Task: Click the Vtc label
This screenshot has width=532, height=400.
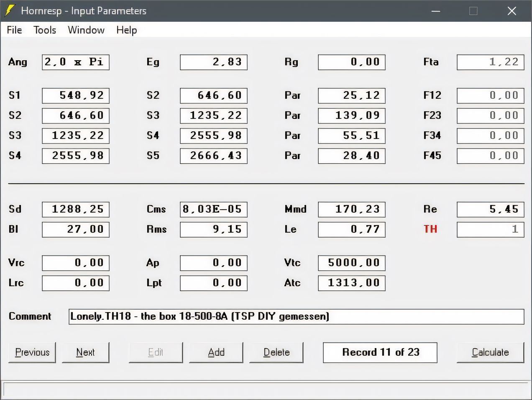Action: click(292, 263)
